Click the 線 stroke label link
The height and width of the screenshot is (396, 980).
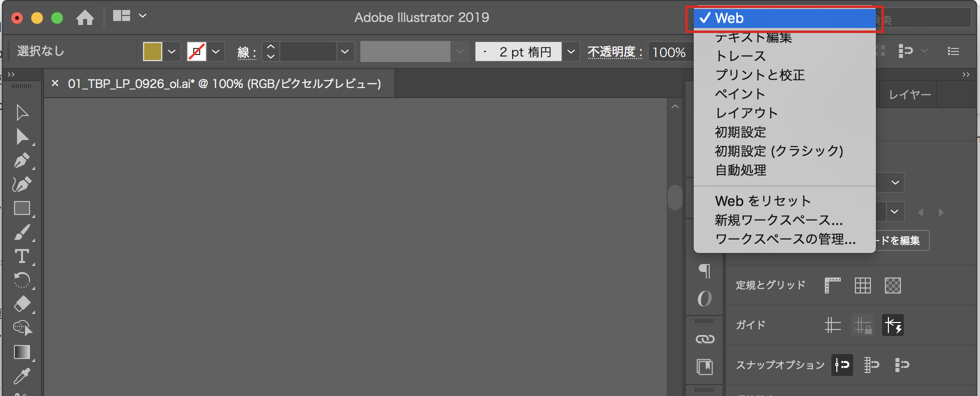(x=247, y=52)
